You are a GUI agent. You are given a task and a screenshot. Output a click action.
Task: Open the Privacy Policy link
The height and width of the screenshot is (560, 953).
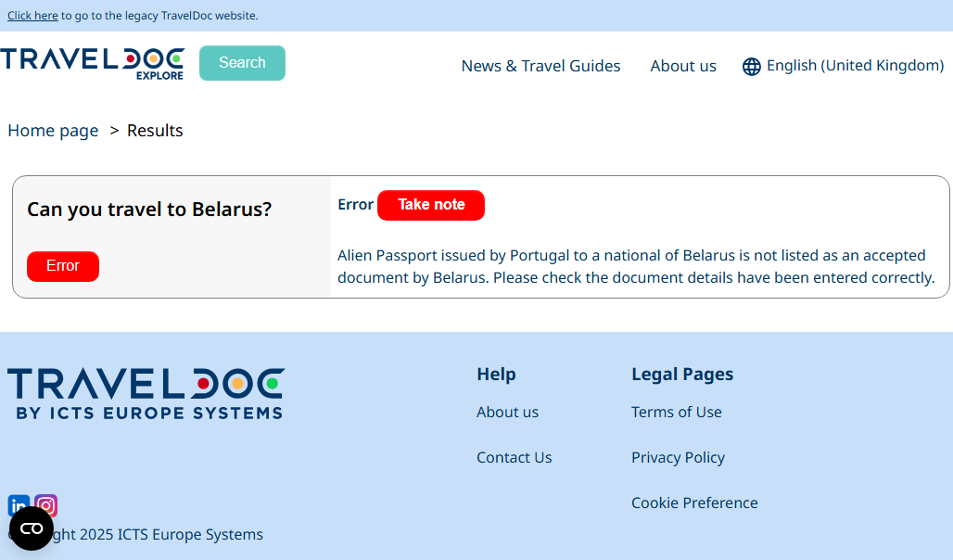678,457
